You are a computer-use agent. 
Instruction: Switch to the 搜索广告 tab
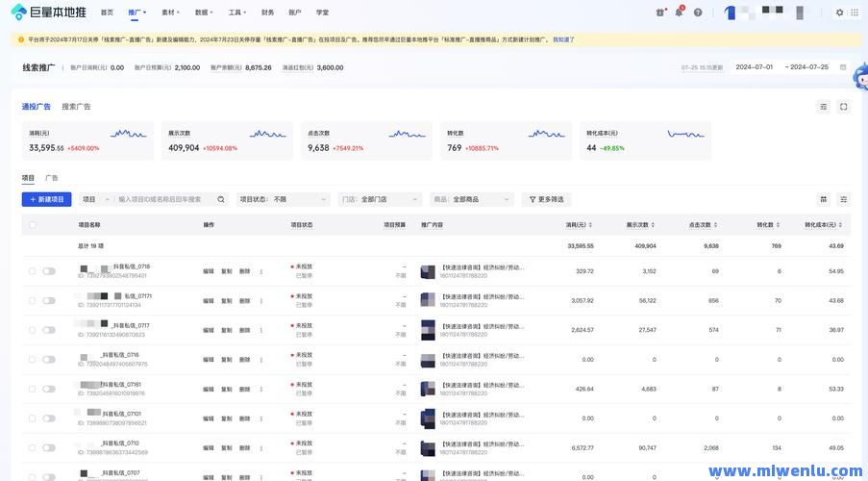tap(76, 107)
